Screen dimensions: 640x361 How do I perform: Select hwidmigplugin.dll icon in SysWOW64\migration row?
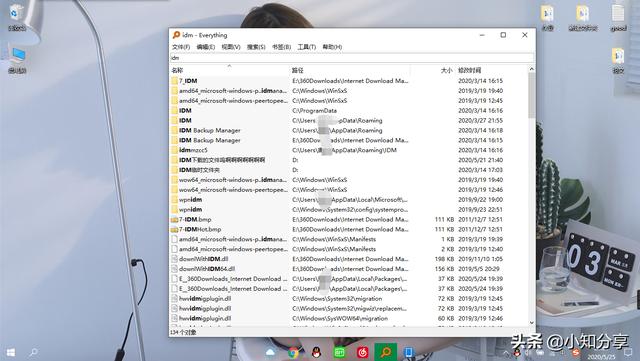click(174, 318)
